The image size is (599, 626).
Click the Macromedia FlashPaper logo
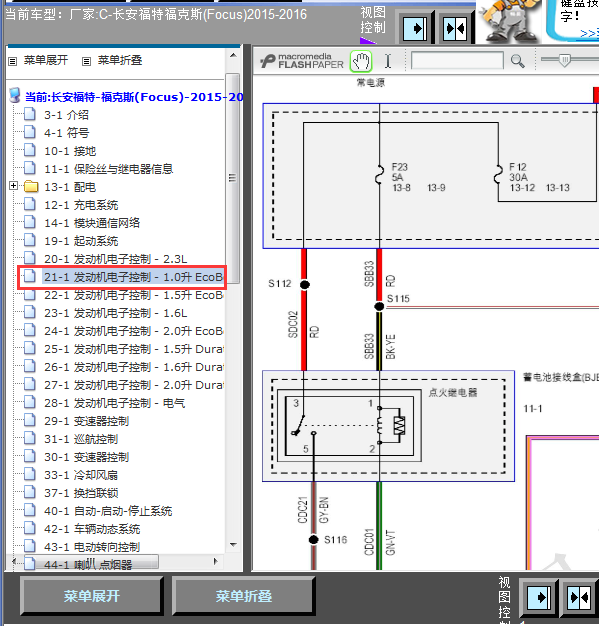tap(302, 61)
